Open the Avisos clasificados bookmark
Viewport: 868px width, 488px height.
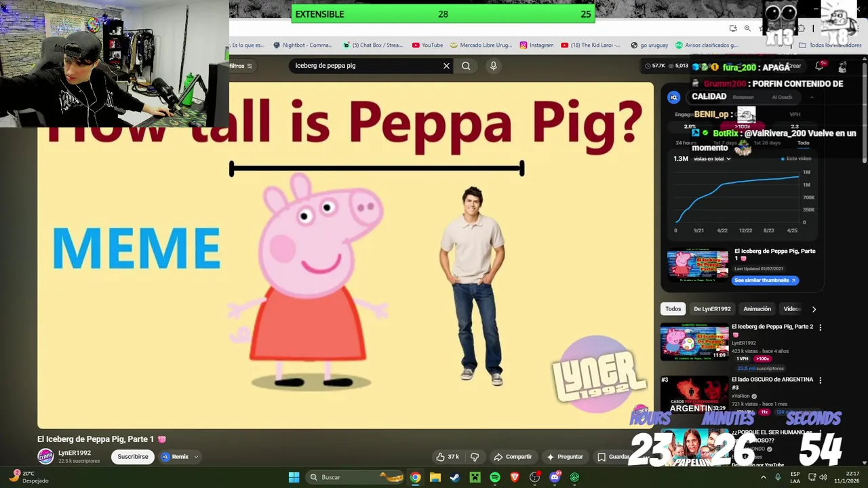coord(706,45)
